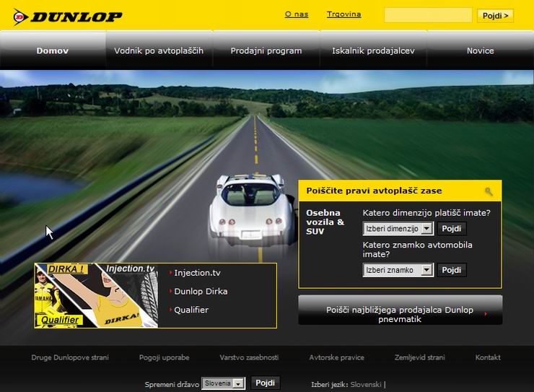Switch to Prodajni program tab
534x392 pixels.
point(266,51)
